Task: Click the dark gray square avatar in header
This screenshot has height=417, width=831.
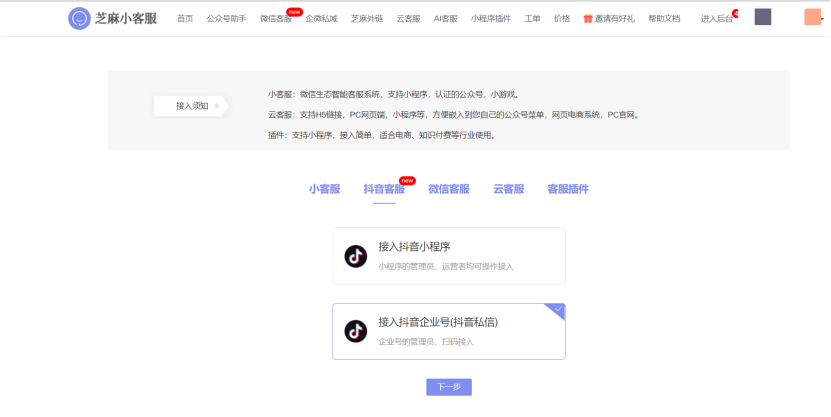Action: (763, 17)
